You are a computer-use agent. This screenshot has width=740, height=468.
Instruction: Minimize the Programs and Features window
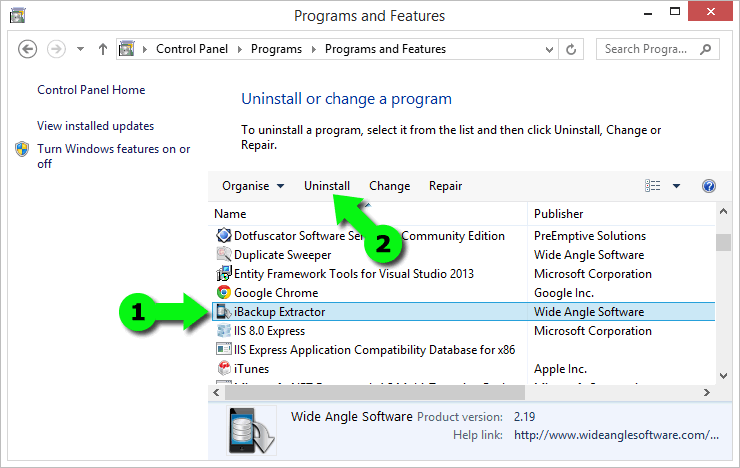[648, 13]
